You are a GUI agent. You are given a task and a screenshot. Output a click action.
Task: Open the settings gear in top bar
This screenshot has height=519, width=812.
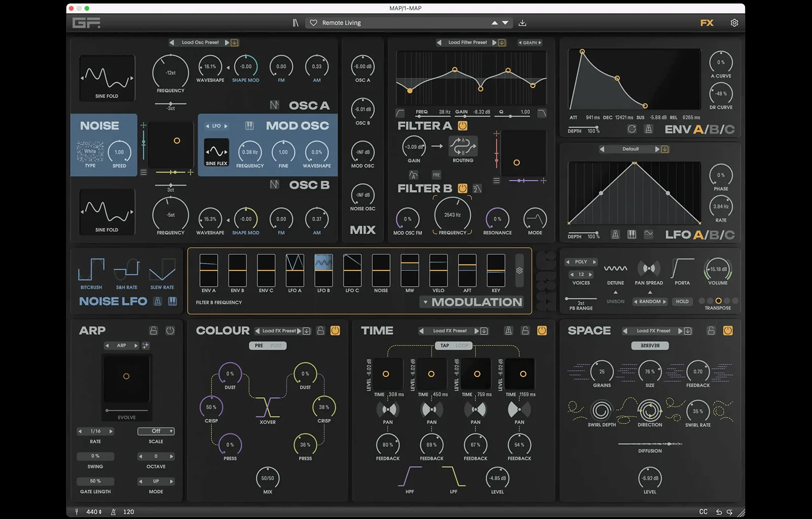[x=734, y=23]
